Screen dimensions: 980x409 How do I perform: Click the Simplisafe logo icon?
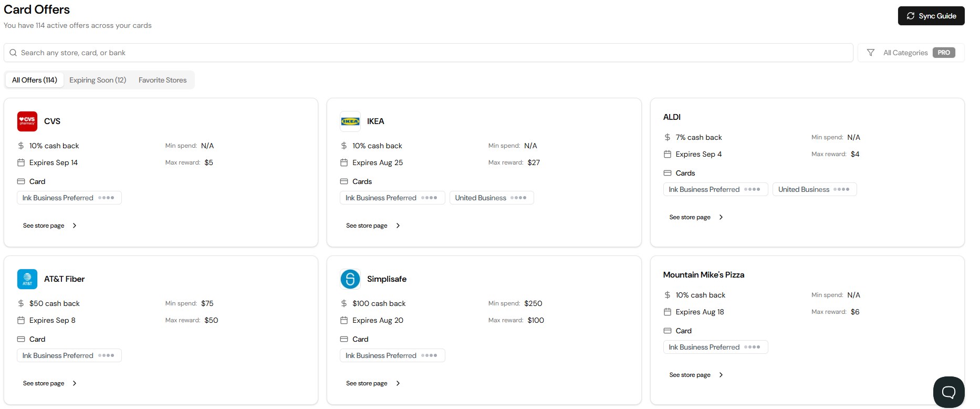click(x=350, y=279)
